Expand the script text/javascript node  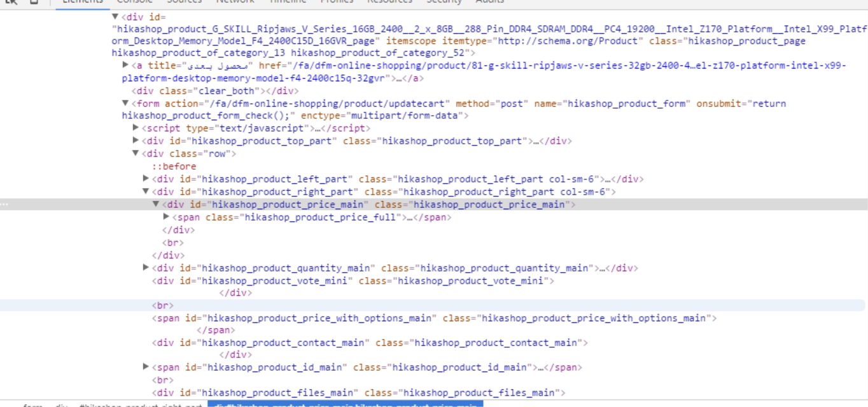pyautogui.click(x=136, y=128)
